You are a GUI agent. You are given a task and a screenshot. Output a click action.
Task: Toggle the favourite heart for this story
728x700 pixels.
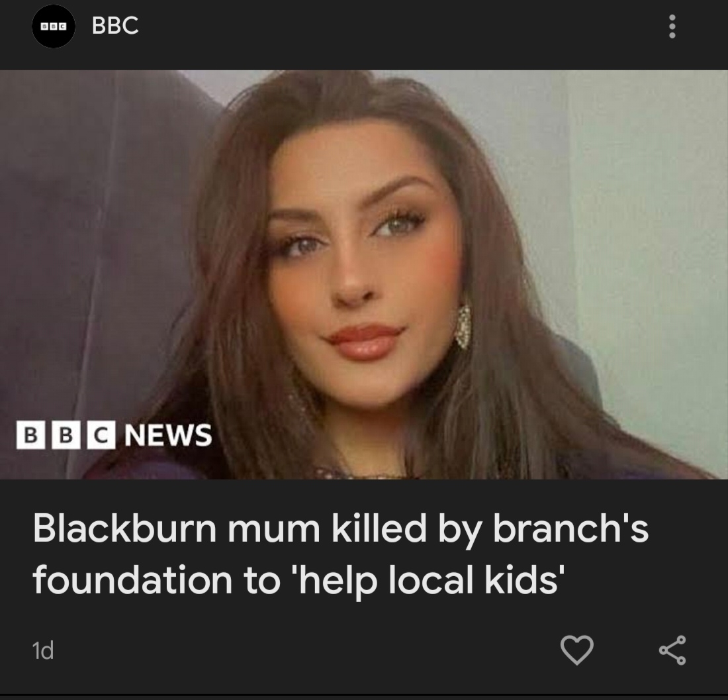point(577,650)
